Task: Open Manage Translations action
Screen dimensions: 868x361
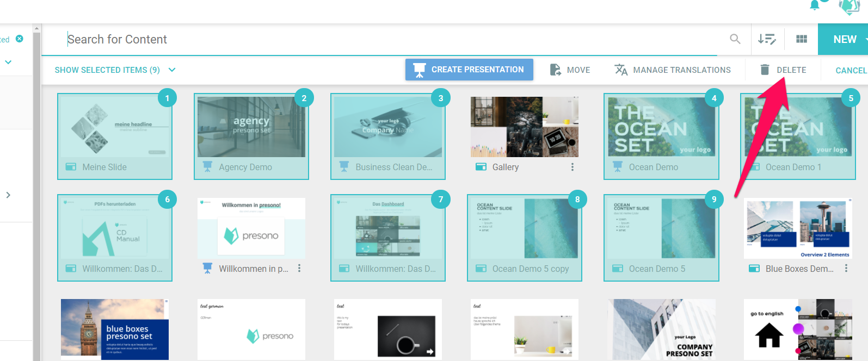Action: coord(673,70)
